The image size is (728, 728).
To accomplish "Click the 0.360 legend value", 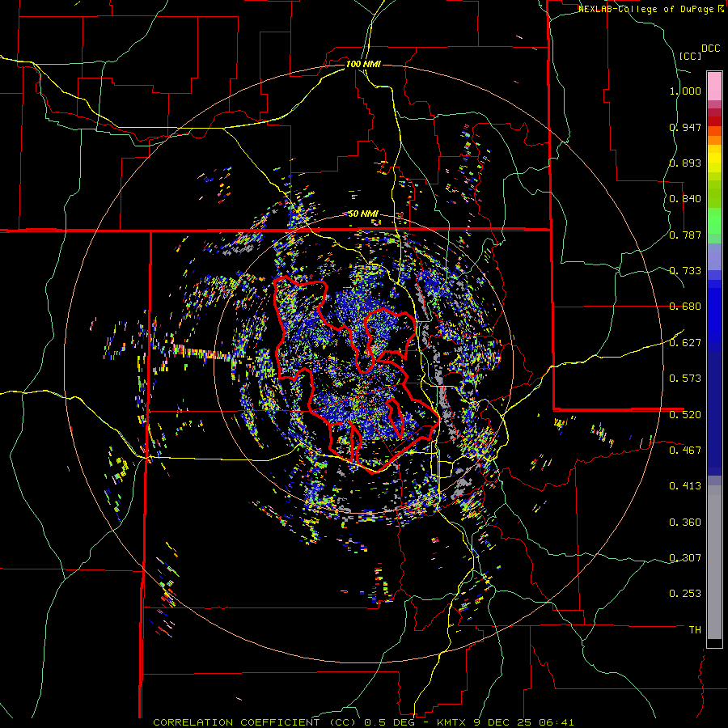I will click(685, 522).
